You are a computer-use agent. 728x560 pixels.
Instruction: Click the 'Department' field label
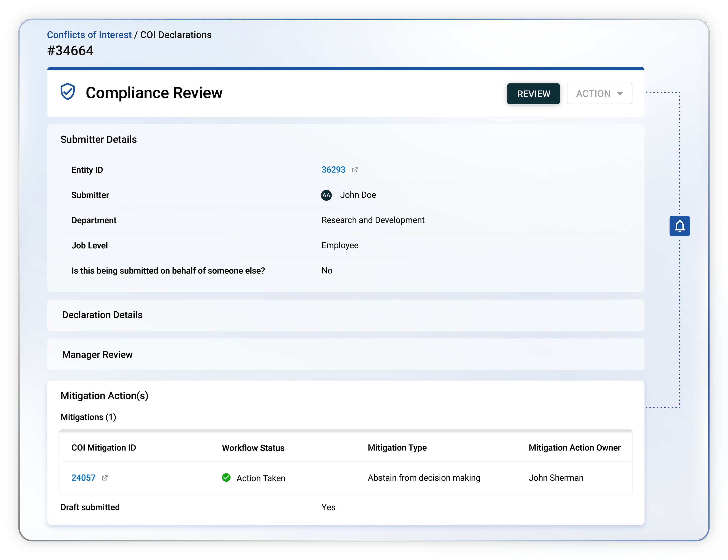click(94, 220)
